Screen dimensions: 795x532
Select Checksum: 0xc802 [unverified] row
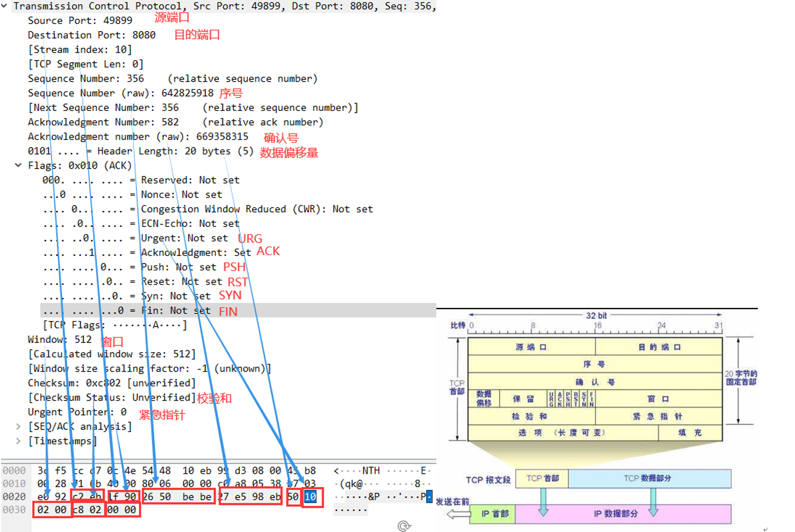coord(112,382)
